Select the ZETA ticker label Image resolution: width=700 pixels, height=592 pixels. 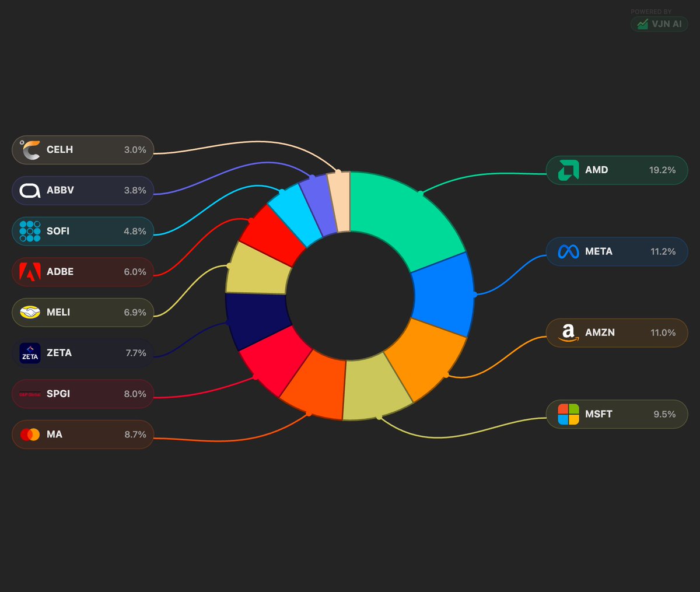tap(59, 353)
